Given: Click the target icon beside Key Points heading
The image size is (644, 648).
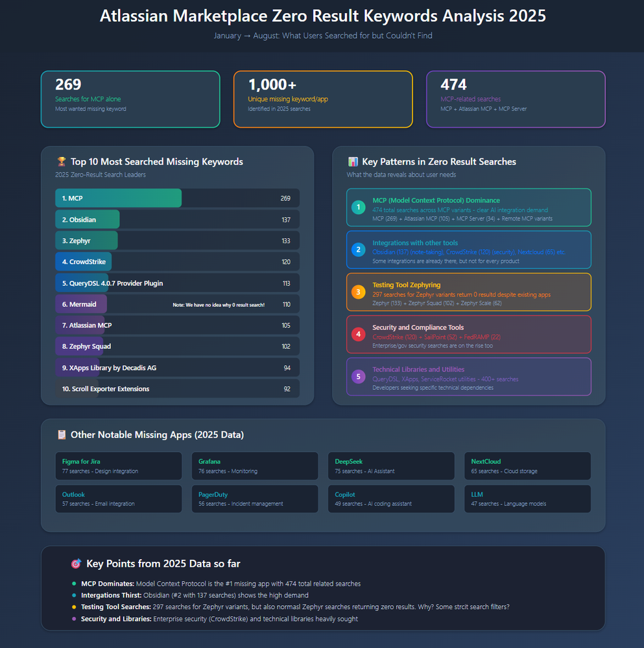Looking at the screenshot, I should pos(76,564).
